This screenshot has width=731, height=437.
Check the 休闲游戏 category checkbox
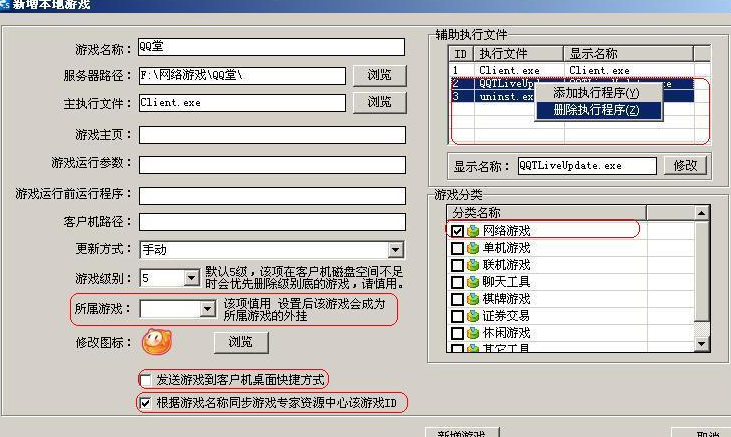[457, 333]
